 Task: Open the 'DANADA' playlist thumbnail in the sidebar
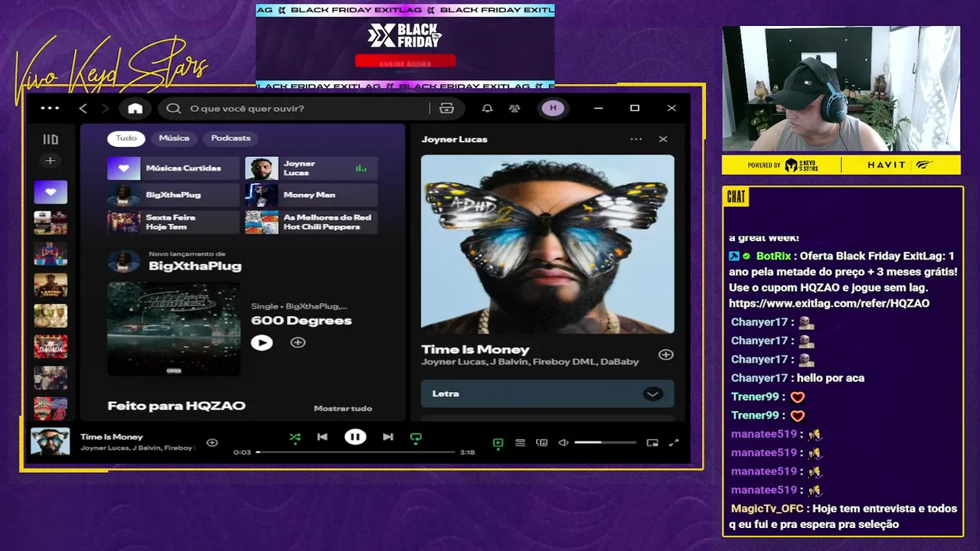[x=51, y=347]
